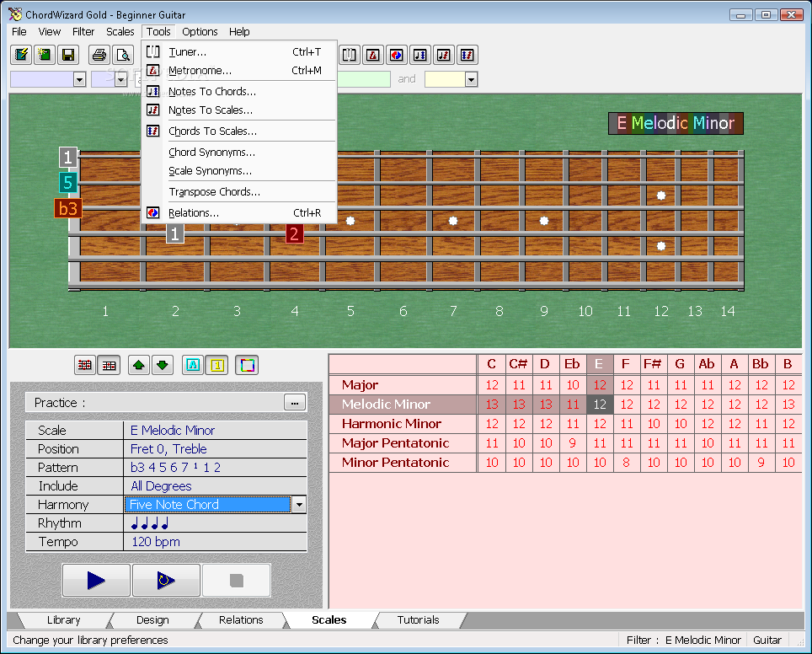Click the Bb column header in the scale table

[x=761, y=364]
